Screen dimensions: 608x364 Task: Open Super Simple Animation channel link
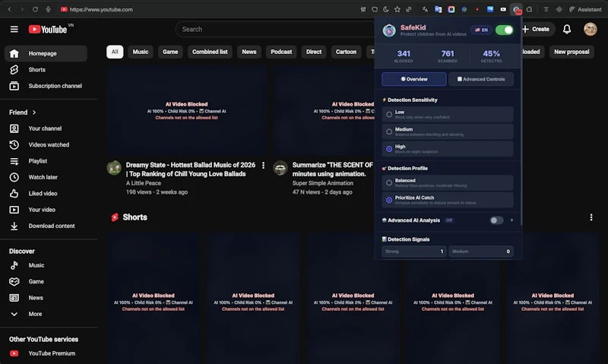click(x=322, y=183)
